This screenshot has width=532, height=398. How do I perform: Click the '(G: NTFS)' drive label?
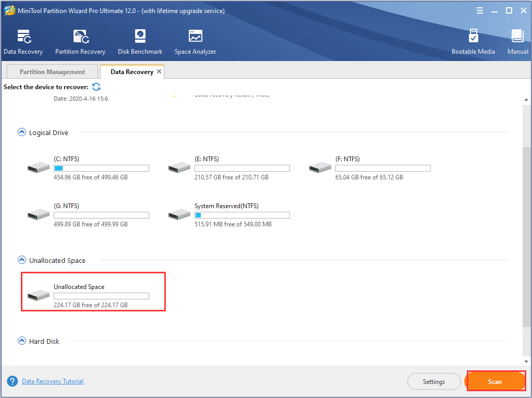[67, 206]
